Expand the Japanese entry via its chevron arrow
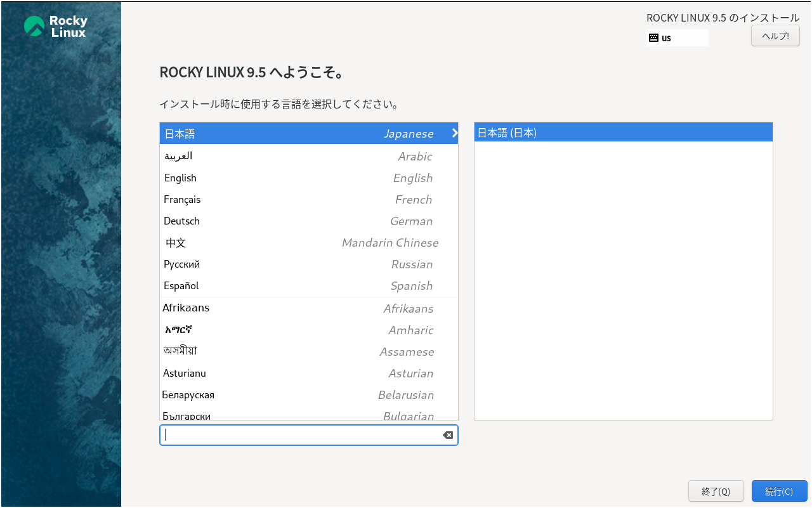This screenshot has width=812, height=508. tap(454, 133)
